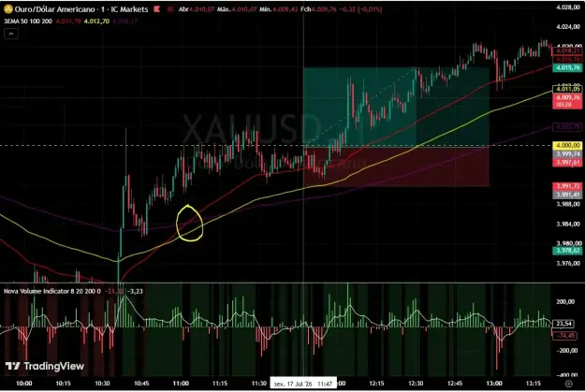Click the red lines icon beside the flag
585x392 pixels.
(x=170, y=9)
